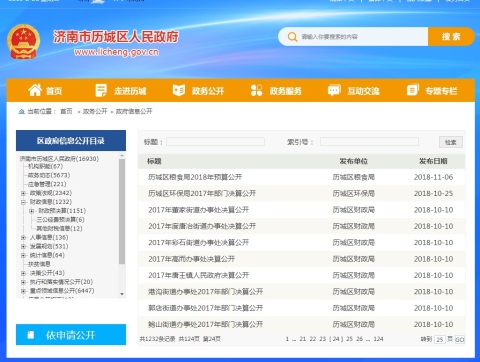Click the tree panel scrollbar down arrow
This screenshot has height=362, width=480.
(122, 294)
